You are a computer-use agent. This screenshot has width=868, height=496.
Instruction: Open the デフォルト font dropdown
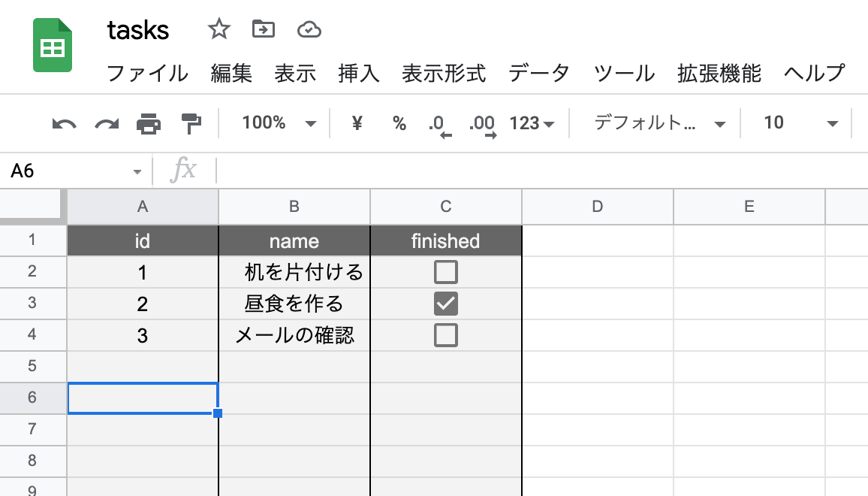[659, 123]
